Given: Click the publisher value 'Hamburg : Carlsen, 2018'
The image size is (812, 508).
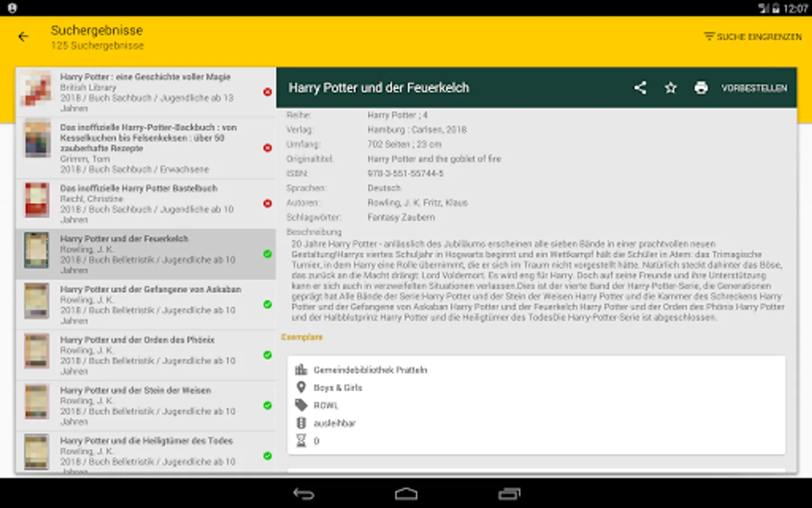Looking at the screenshot, I should tap(417, 129).
